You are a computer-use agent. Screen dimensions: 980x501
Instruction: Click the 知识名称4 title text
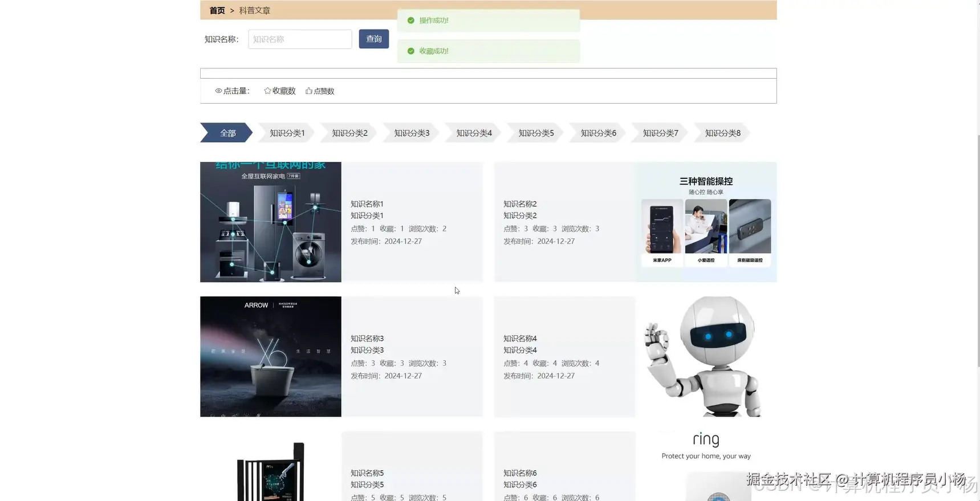point(520,339)
